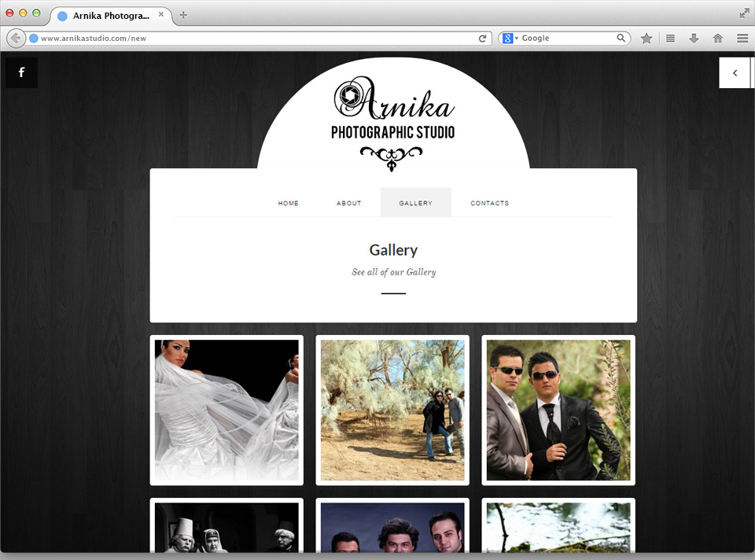Select the Arnika Photogra... tab
Viewport: 755px width, 560px height.
[111, 16]
